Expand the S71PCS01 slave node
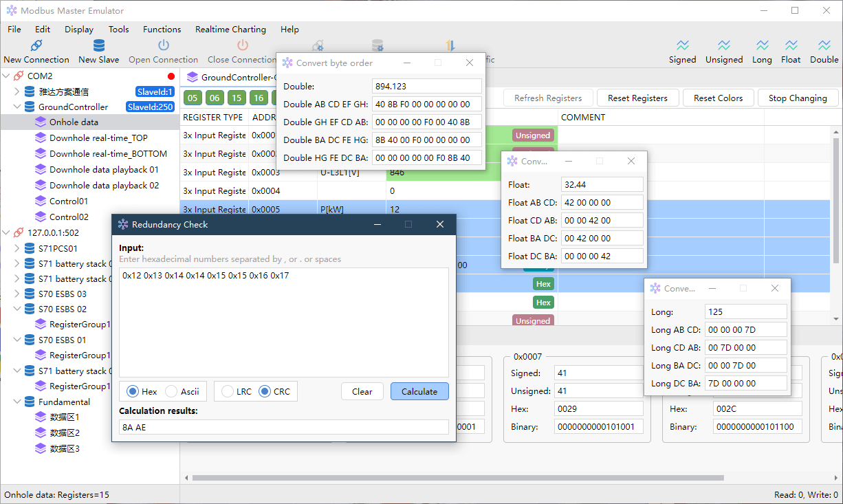This screenshot has height=504, width=843. click(x=17, y=248)
